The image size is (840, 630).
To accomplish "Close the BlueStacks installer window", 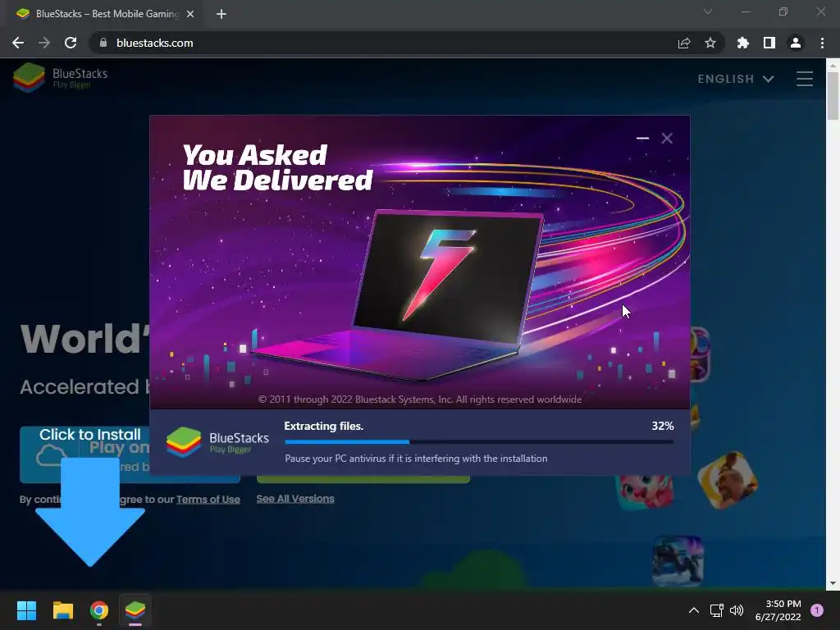I will [667, 138].
